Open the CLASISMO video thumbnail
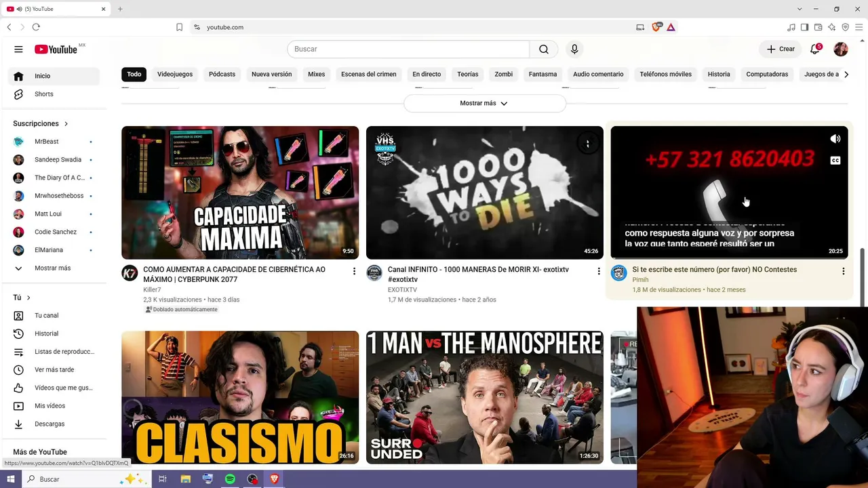 coord(240,397)
